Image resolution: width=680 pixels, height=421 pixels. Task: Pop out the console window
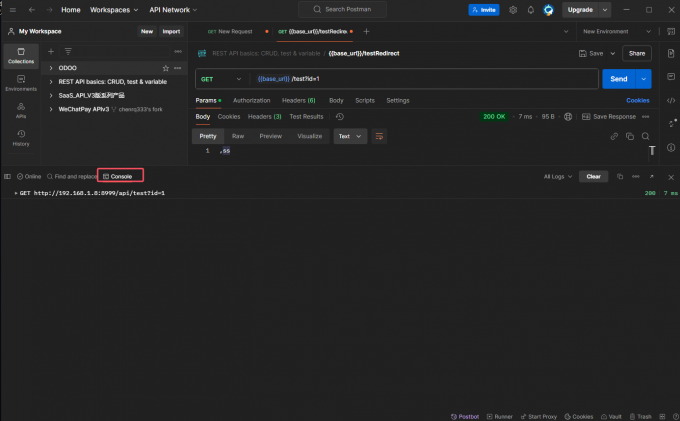[651, 176]
